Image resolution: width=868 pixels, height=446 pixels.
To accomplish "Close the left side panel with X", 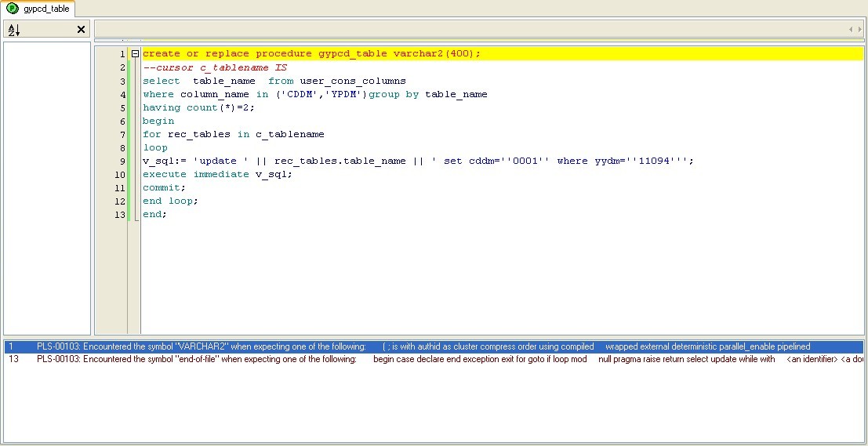I will point(81,30).
